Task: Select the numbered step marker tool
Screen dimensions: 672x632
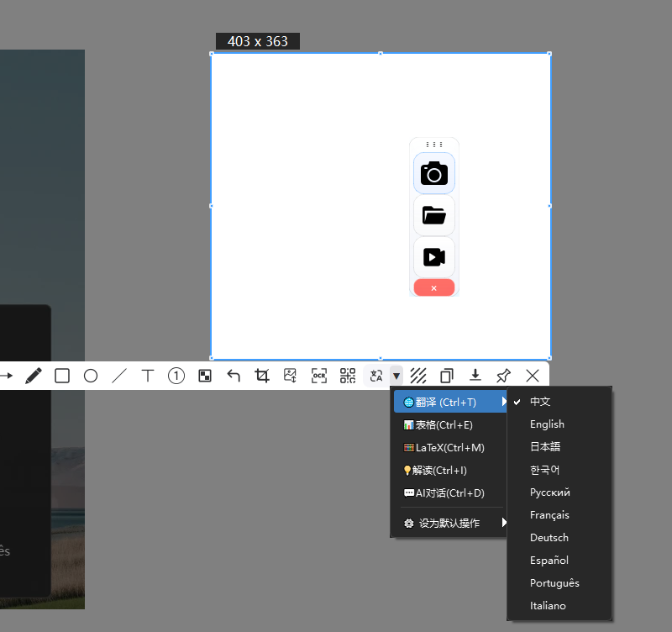Action: pos(176,376)
